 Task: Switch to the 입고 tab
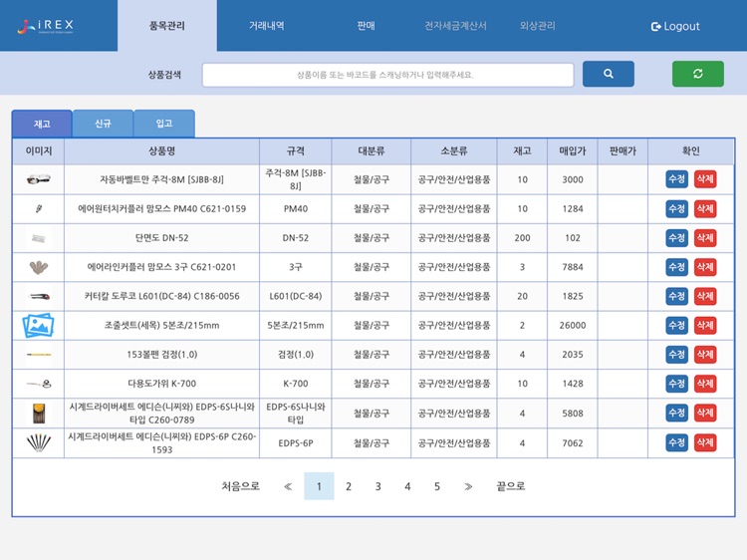pos(164,124)
